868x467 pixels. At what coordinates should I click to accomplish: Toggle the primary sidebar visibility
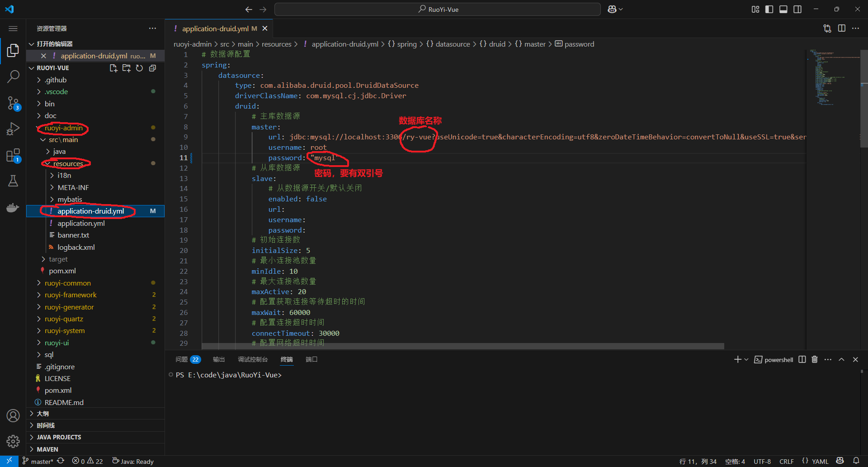pyautogui.click(x=769, y=9)
